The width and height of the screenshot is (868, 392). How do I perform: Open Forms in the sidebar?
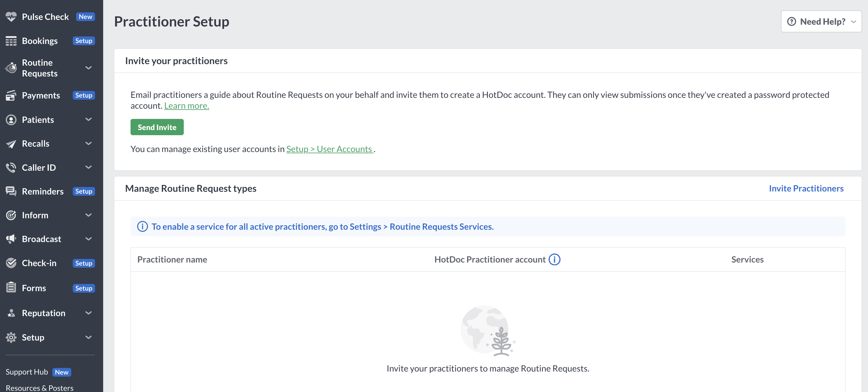tap(34, 288)
